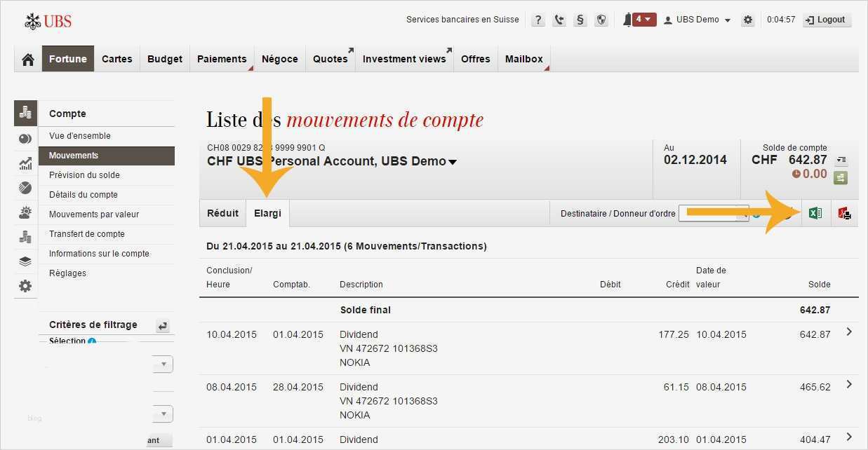Click the UBS logo
868x450 pixels.
coord(48,21)
